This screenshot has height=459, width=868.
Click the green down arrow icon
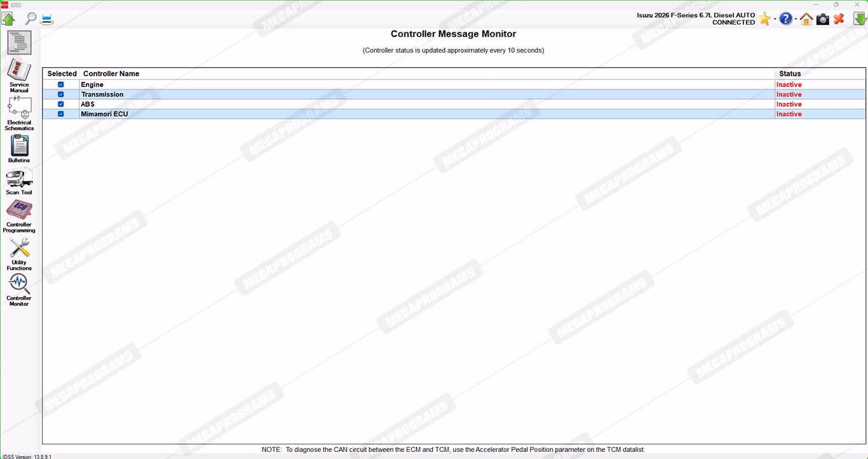click(x=860, y=19)
